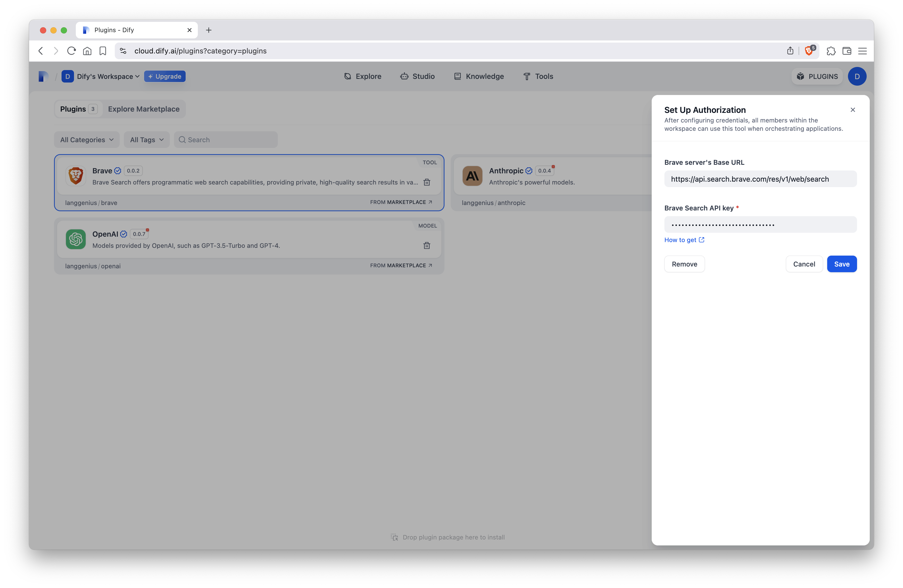903x588 pixels.
Task: Click the browser address bar URL
Action: point(200,51)
